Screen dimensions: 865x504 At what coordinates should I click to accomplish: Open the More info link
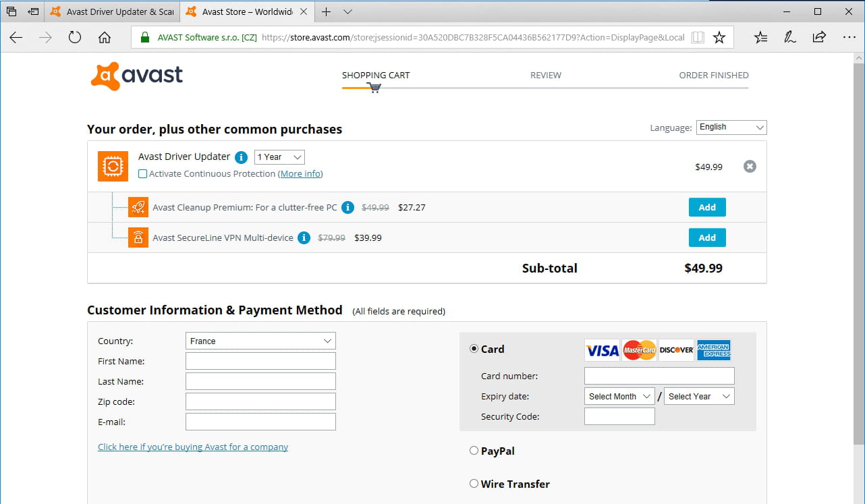301,174
